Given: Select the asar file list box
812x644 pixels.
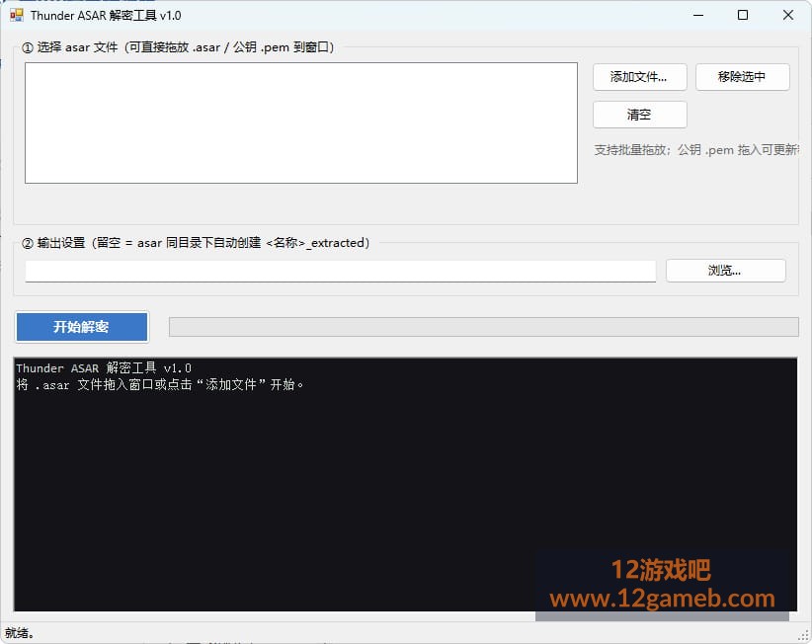Looking at the screenshot, I should pos(301,123).
